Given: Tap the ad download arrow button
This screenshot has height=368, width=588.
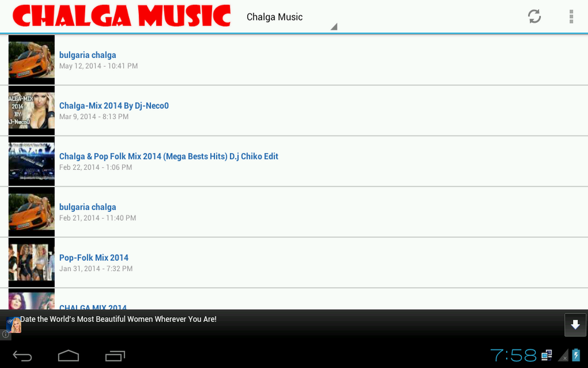Looking at the screenshot, I should click(x=575, y=325).
